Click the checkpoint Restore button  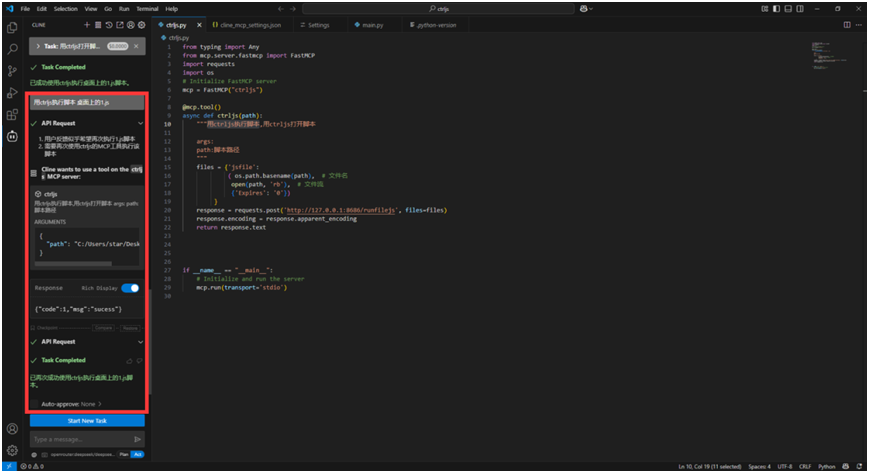point(130,328)
